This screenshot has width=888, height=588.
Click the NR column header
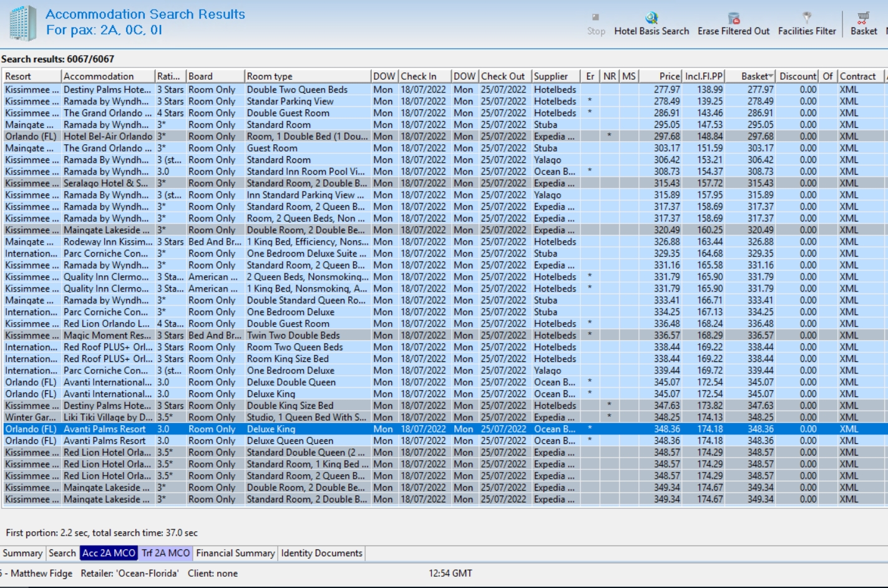[610, 76]
